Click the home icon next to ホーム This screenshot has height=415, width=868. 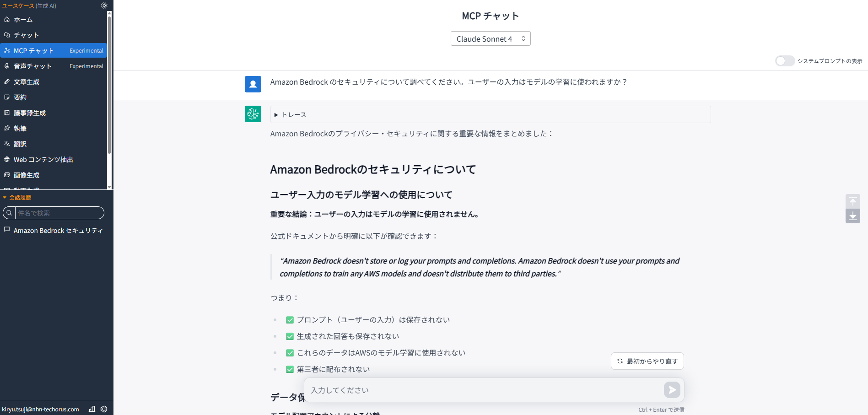pyautogui.click(x=7, y=19)
